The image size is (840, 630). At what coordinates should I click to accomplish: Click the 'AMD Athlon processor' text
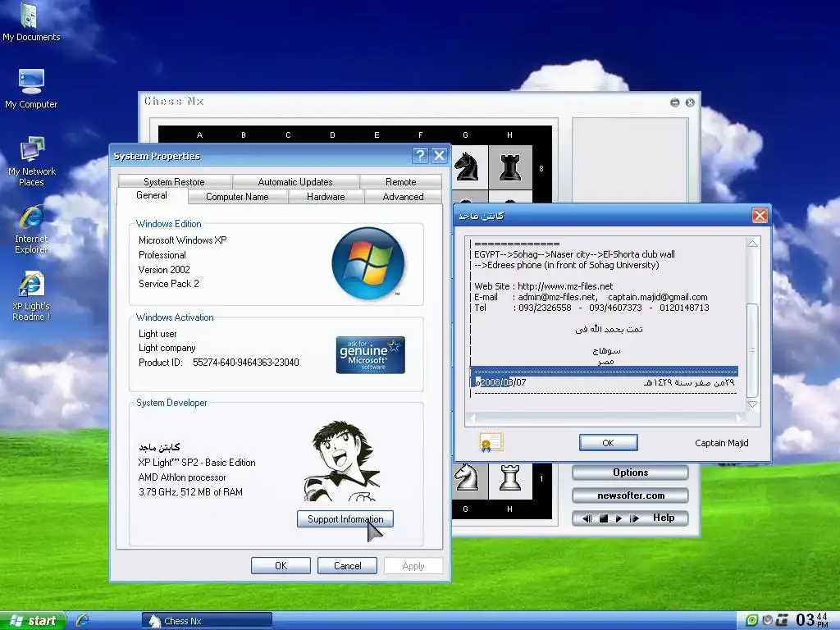point(182,477)
